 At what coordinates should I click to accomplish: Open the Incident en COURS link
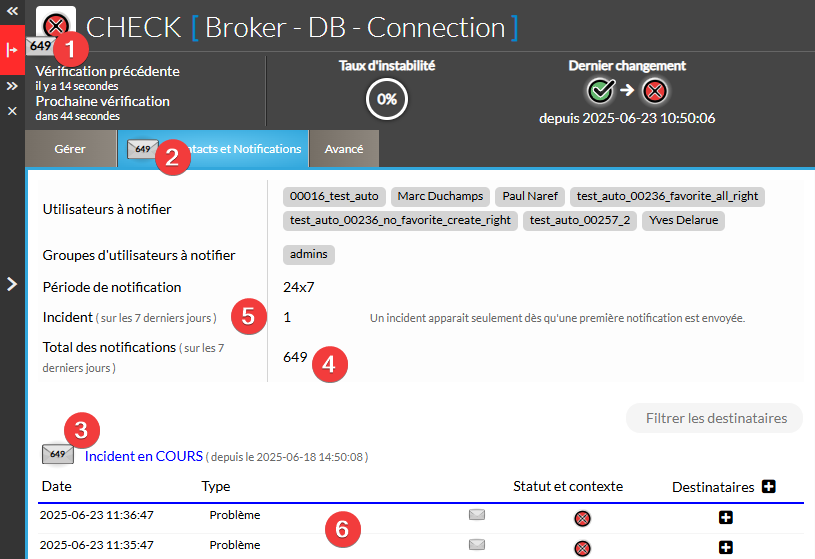pyautogui.click(x=144, y=456)
